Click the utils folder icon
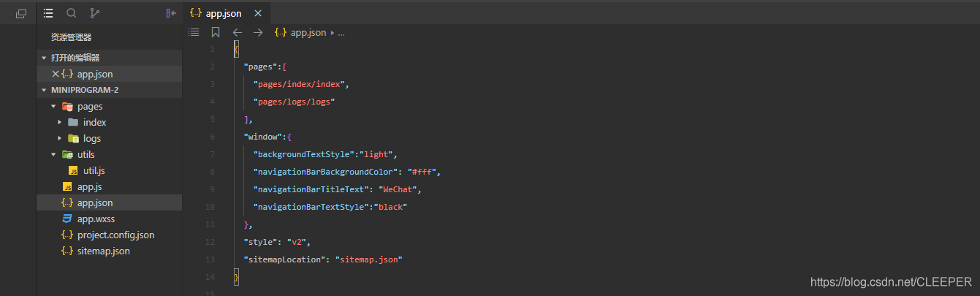The height and width of the screenshot is (296, 980). pyautogui.click(x=67, y=154)
